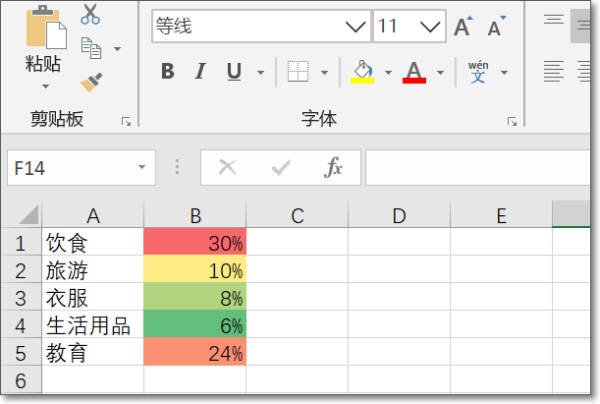Click the top align icon

pyautogui.click(x=554, y=20)
